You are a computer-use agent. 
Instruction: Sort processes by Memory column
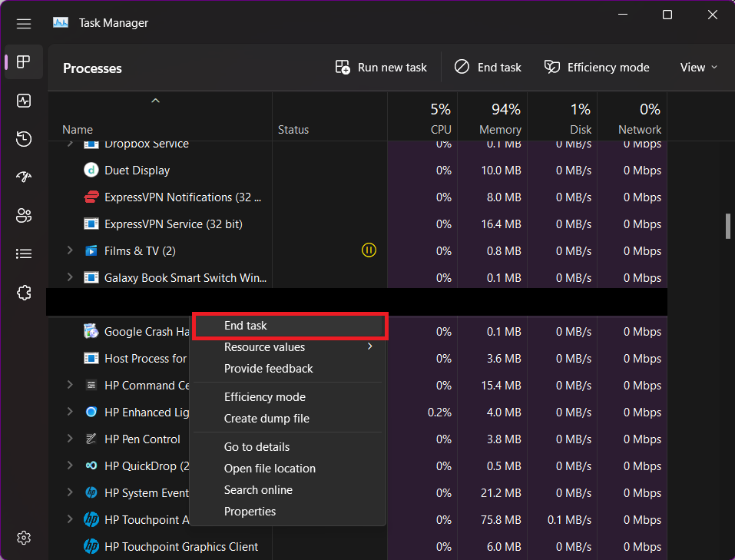tap(492, 117)
